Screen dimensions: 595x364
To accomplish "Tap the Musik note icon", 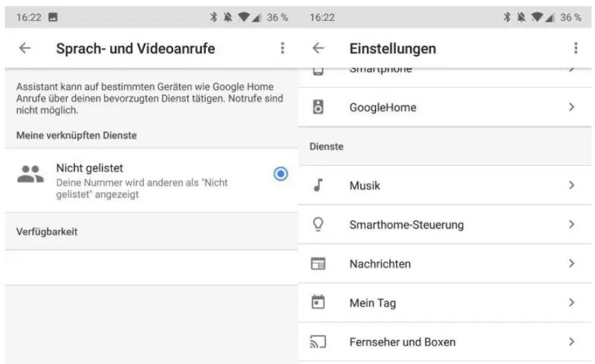I will (x=318, y=185).
